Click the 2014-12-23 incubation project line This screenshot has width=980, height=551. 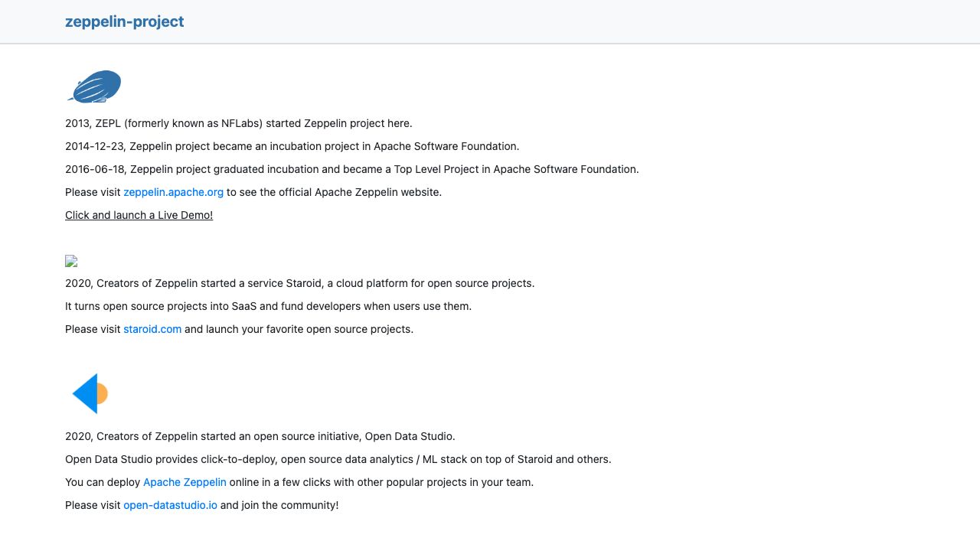[292, 146]
